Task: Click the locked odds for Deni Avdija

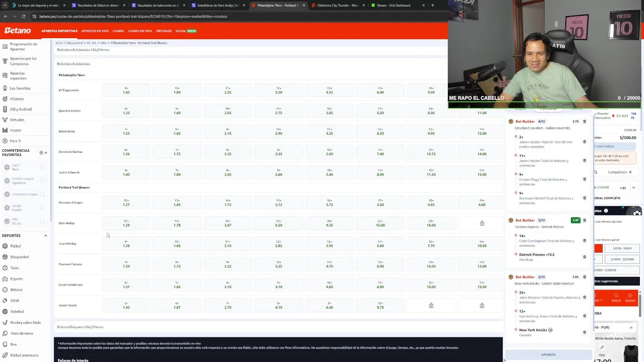Action: [481, 223]
